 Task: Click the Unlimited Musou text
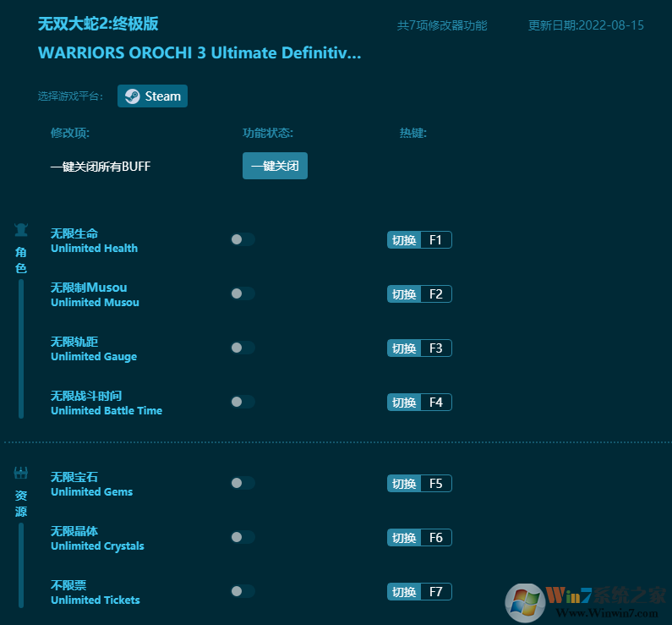[x=95, y=302]
